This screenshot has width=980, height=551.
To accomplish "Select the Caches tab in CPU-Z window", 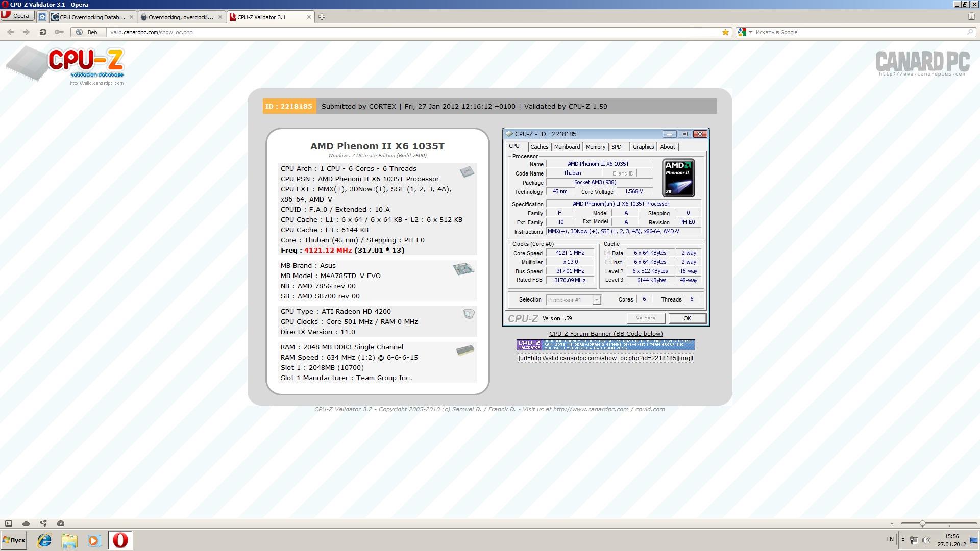I will click(x=539, y=147).
